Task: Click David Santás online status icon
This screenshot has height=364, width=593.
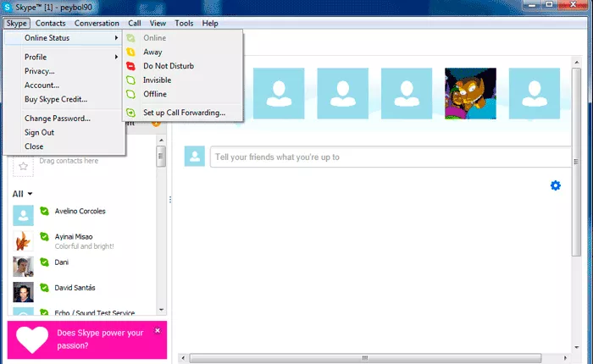Action: point(45,288)
